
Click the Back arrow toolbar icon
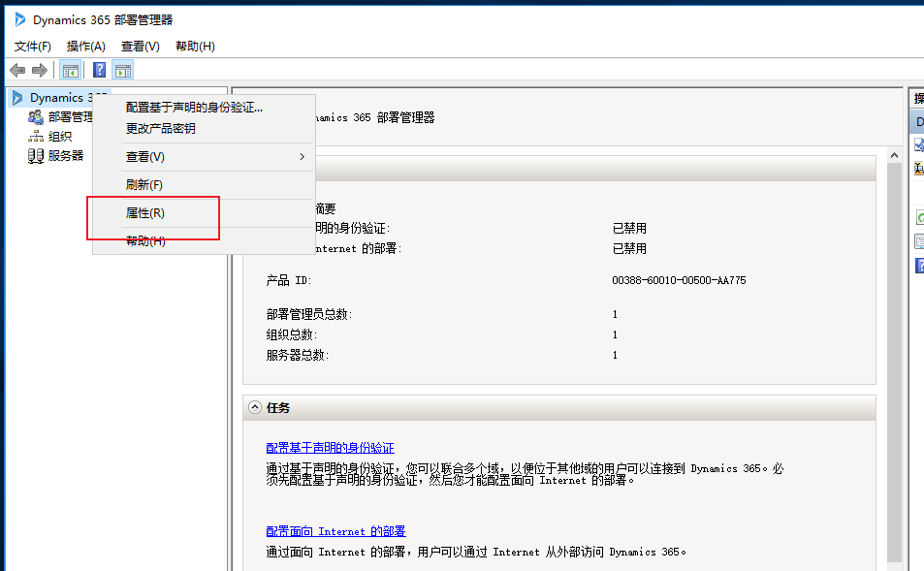(17, 71)
